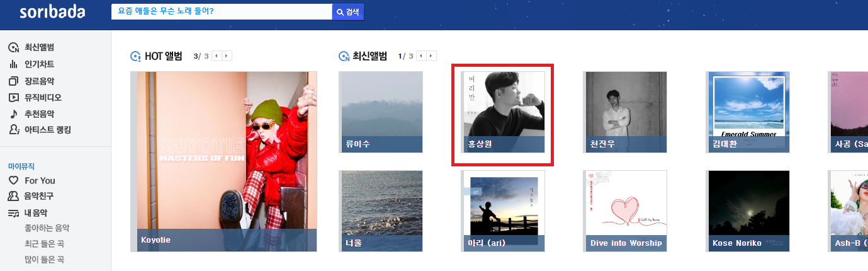The height and width of the screenshot is (271, 868).
Task: Show next 최신앨범 page arrow
Action: coord(431,56)
